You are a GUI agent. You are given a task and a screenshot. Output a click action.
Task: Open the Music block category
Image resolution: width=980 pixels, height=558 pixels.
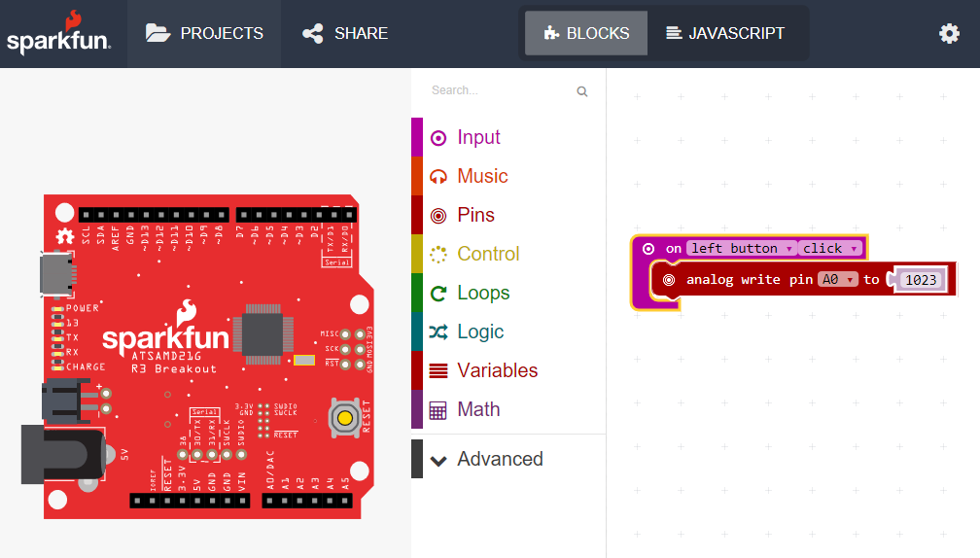click(x=508, y=176)
